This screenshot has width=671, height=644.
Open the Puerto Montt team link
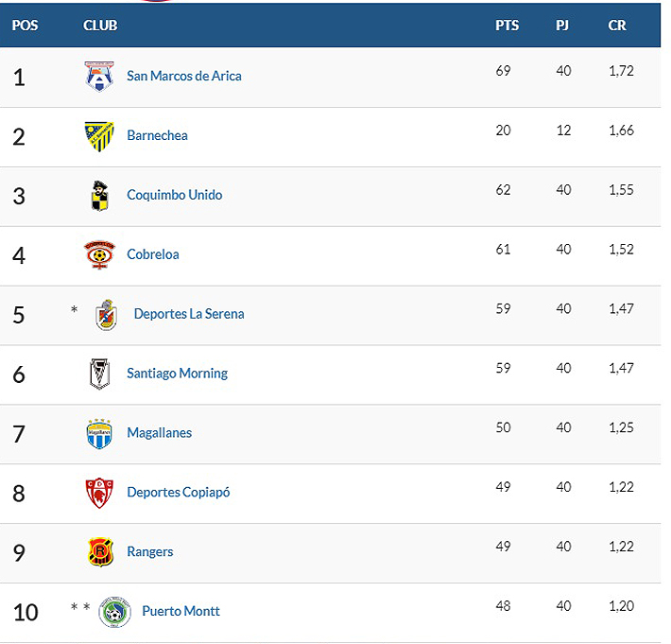(181, 611)
